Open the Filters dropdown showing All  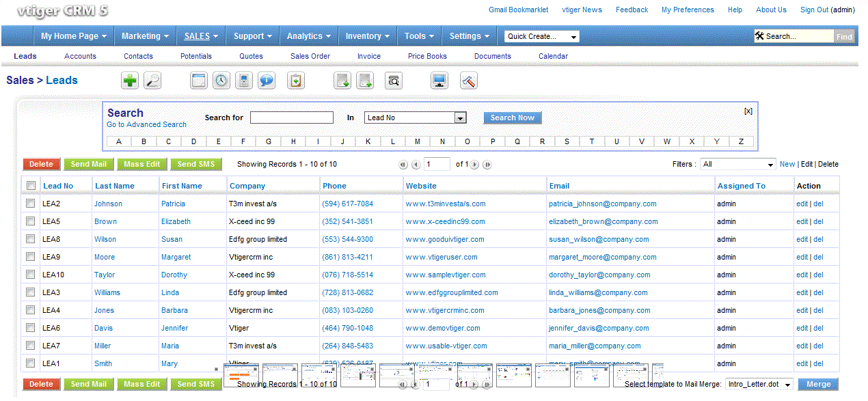pos(737,165)
